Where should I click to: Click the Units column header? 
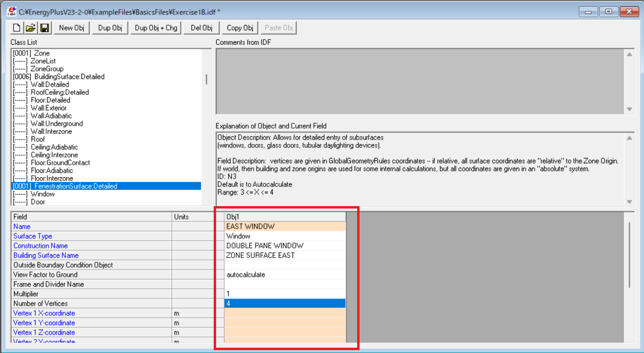tap(198, 217)
